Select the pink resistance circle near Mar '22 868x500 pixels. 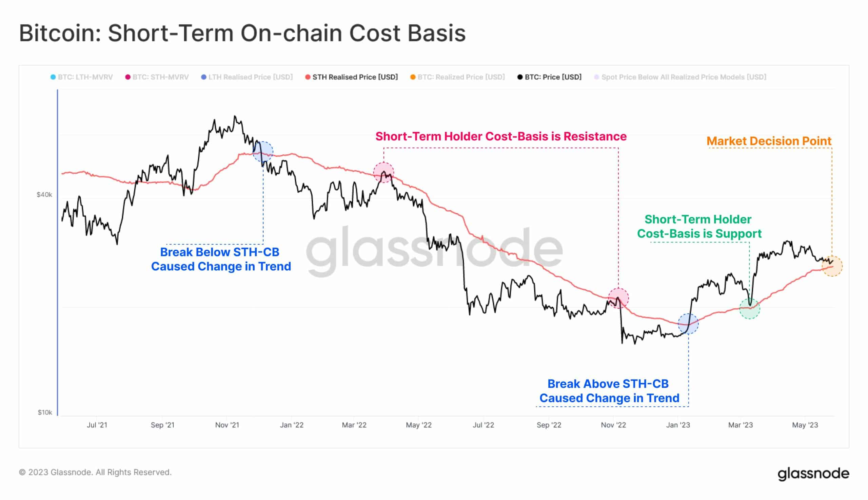point(383,172)
